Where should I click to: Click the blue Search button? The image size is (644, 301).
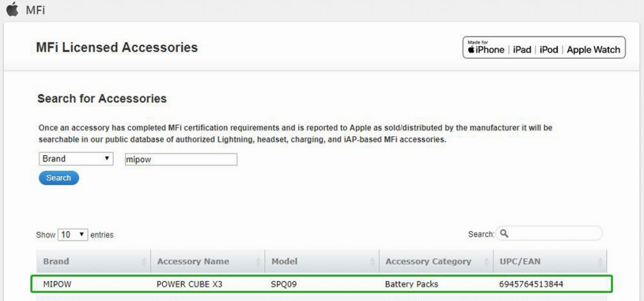59,178
